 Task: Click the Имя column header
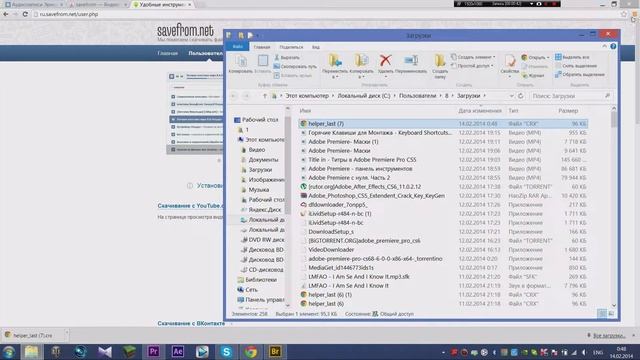305,111
